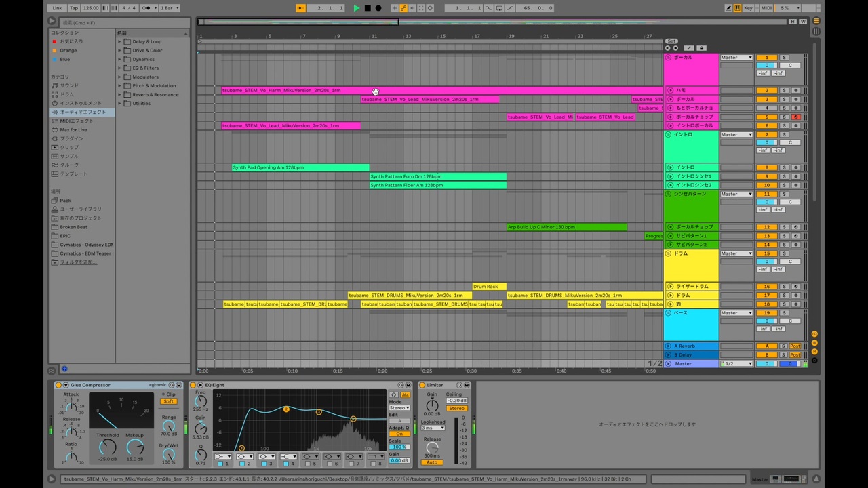Turn off the Limiter device activator

(x=422, y=385)
